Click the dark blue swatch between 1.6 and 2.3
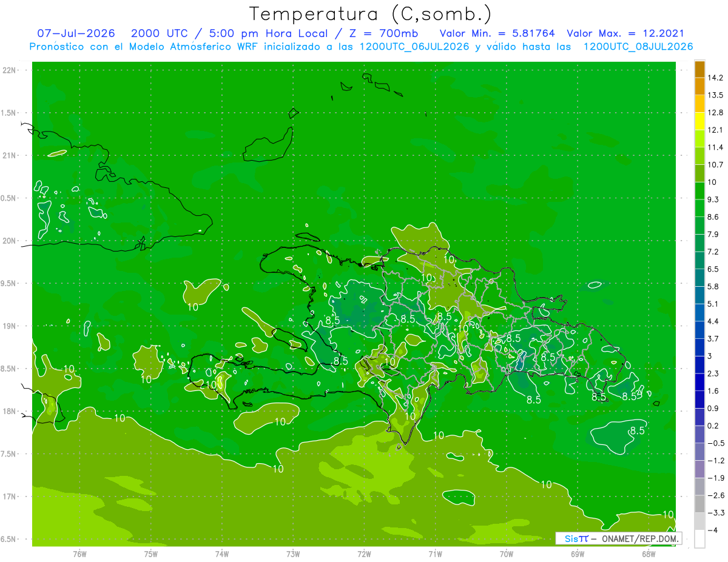Screen dimensions: 728x562 coord(699,382)
